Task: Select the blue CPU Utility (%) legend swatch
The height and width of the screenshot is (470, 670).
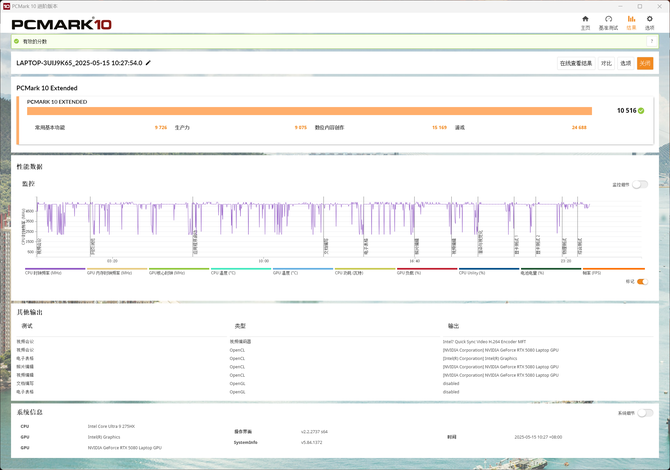Action: 489,271
